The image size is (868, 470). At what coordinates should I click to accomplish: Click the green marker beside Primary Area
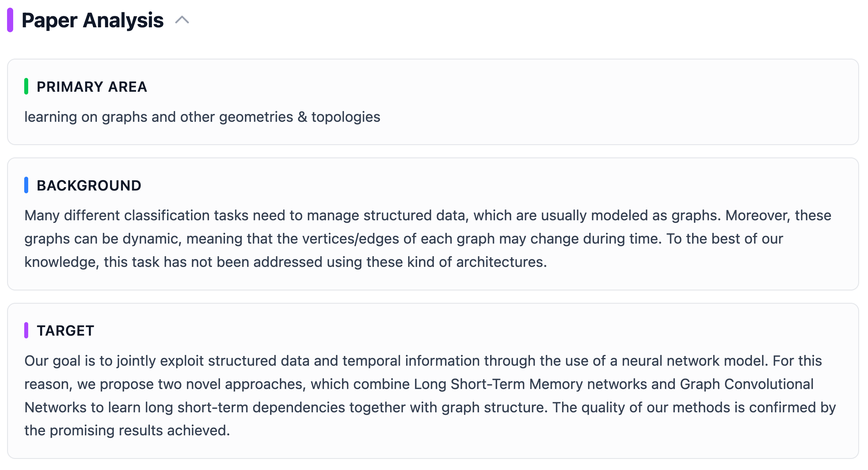coord(26,86)
